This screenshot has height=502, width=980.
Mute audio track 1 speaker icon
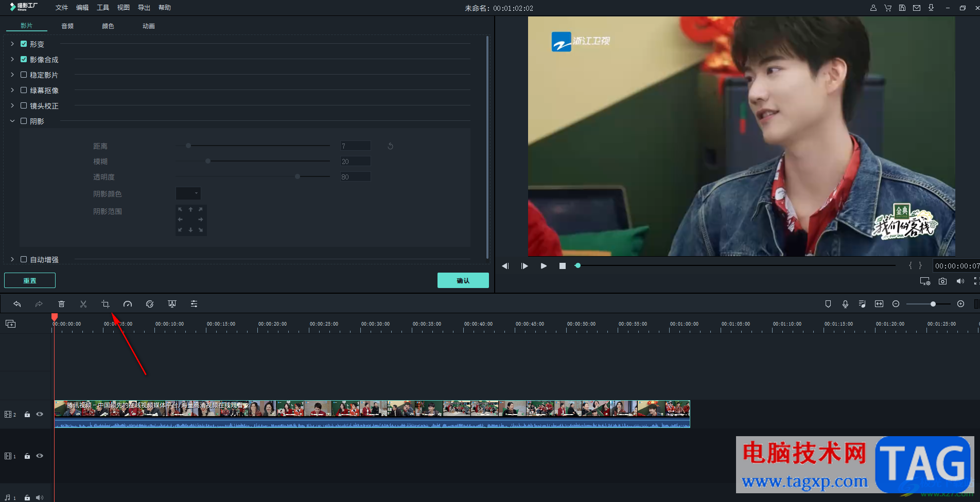(x=40, y=497)
